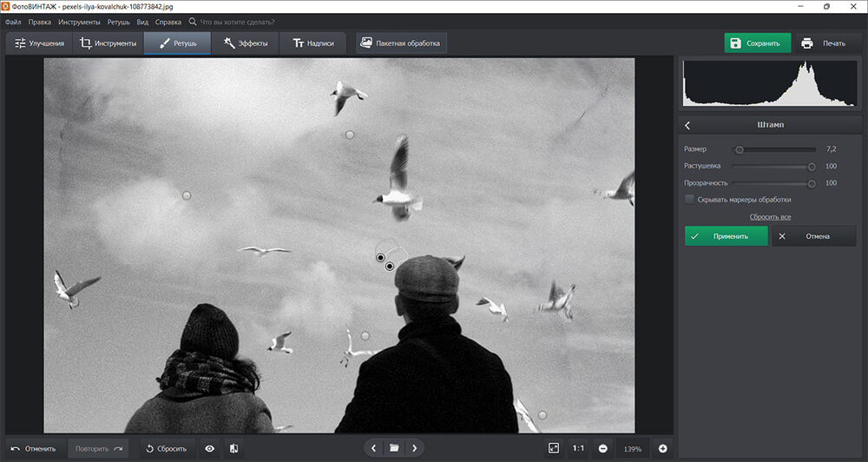Enable 'Скрывать маркеры обработки' checkbox
This screenshot has height=462, width=868.
(690, 200)
